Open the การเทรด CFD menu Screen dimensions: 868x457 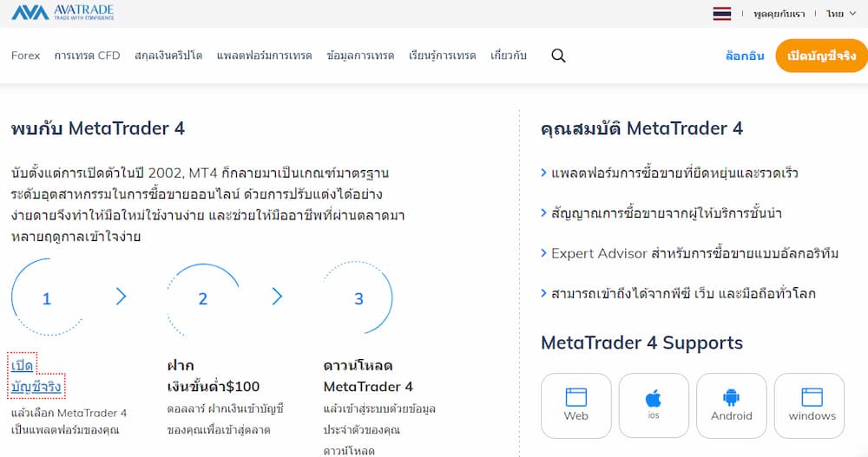coord(87,55)
